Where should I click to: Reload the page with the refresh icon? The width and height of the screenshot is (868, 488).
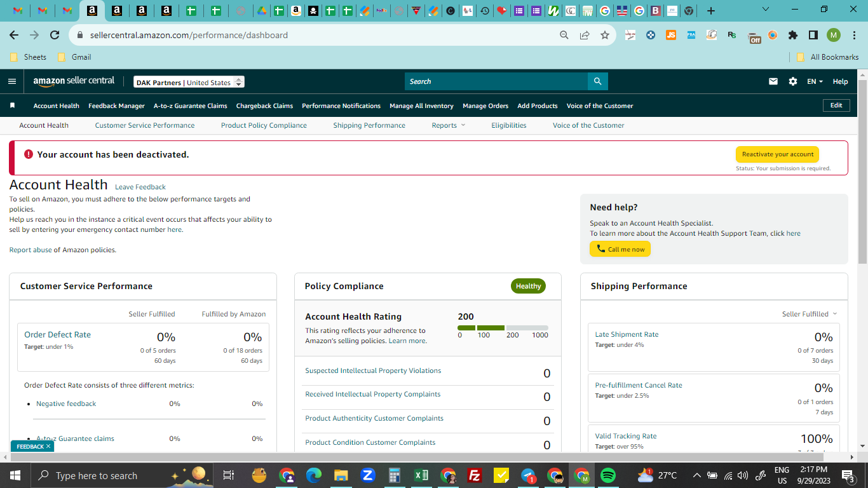(55, 35)
